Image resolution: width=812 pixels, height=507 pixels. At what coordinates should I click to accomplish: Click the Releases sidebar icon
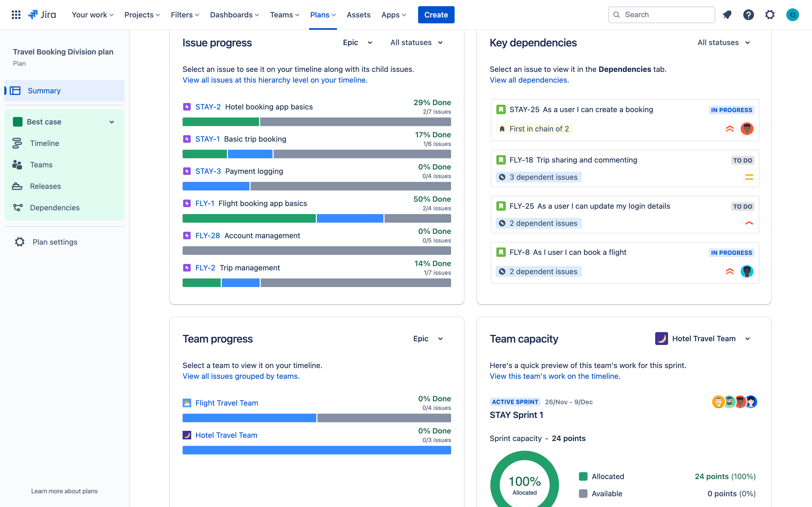pyautogui.click(x=17, y=186)
